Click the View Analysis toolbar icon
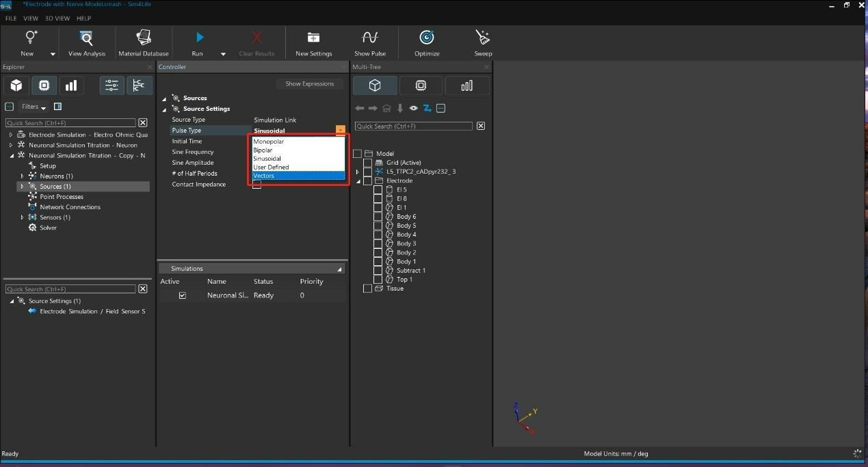Screen dimensions: 868x467 tap(86, 38)
